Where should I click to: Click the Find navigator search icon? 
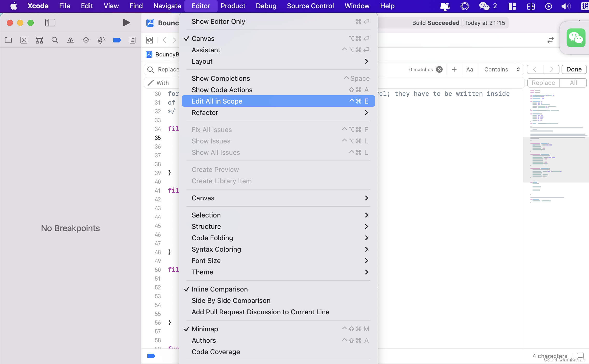click(x=55, y=40)
